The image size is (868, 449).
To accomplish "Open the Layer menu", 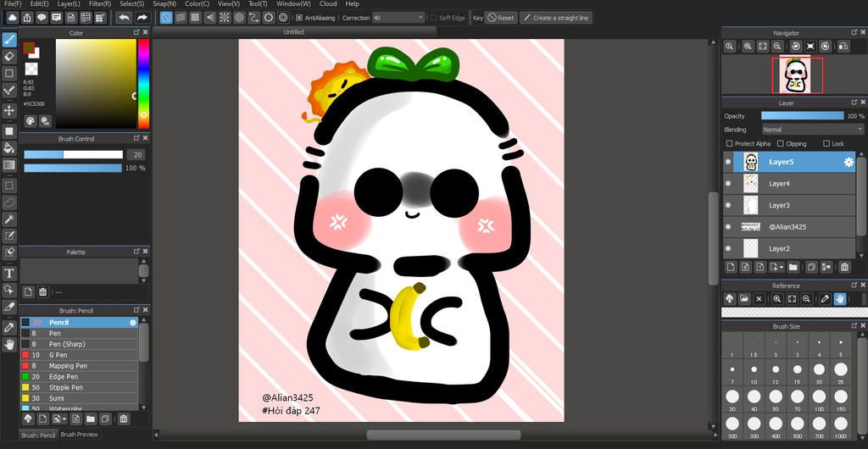I will pyautogui.click(x=69, y=4).
